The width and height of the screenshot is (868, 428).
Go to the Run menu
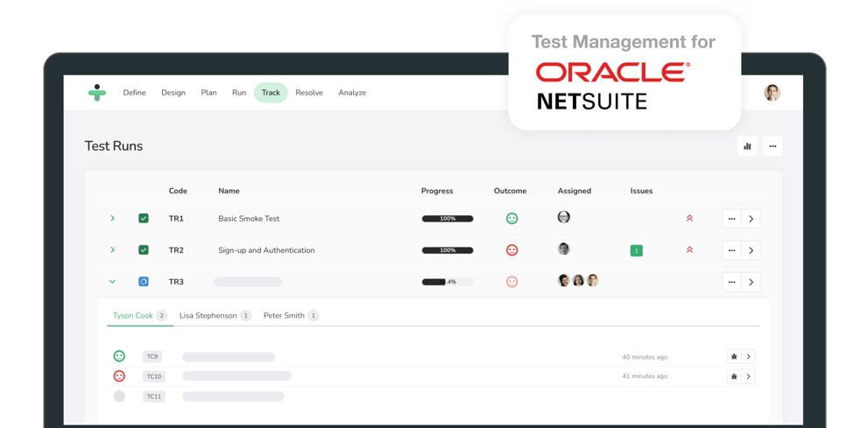(239, 93)
